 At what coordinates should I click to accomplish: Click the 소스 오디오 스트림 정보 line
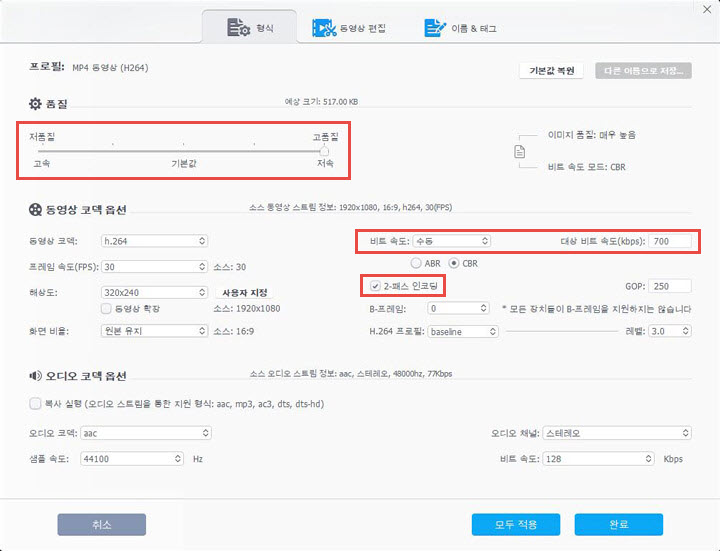point(351,374)
